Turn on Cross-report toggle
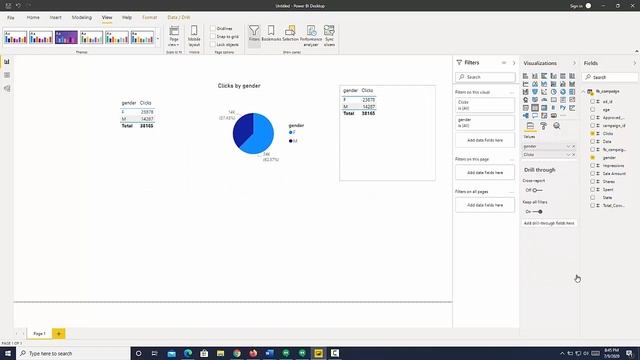 tap(538, 190)
